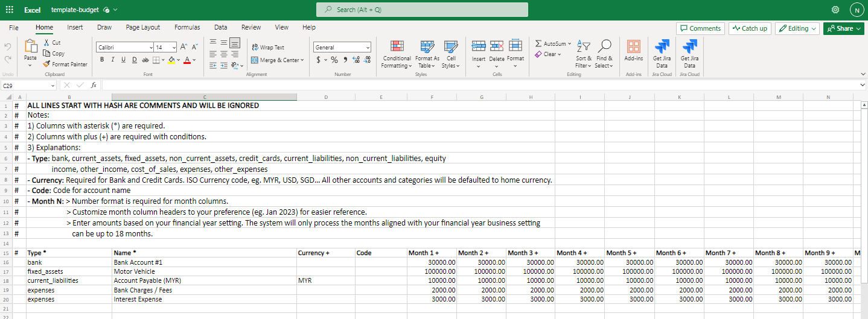Toggle align left button
Viewport: 868px width, 319px height.
click(213, 54)
